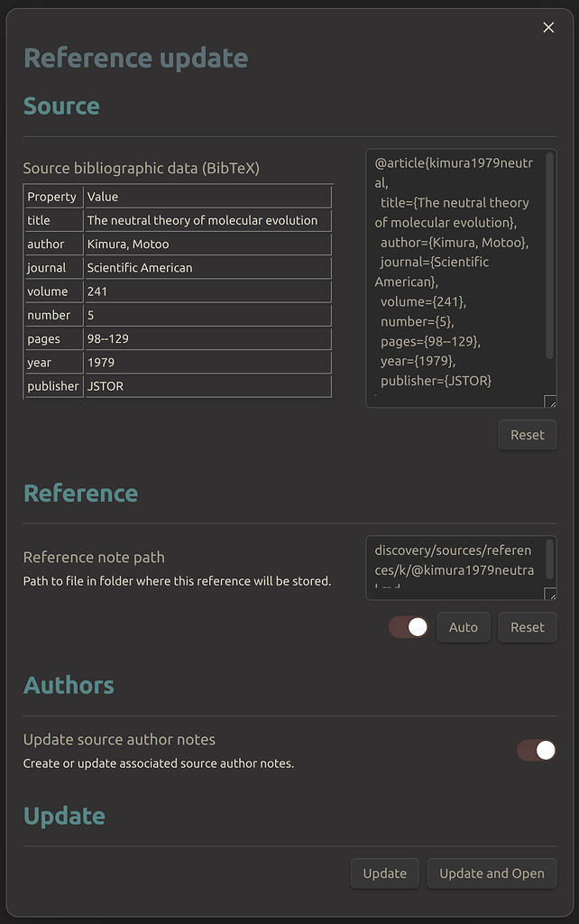The width and height of the screenshot is (579, 924).
Task: Click the resize grip of the note path box
Action: (551, 591)
